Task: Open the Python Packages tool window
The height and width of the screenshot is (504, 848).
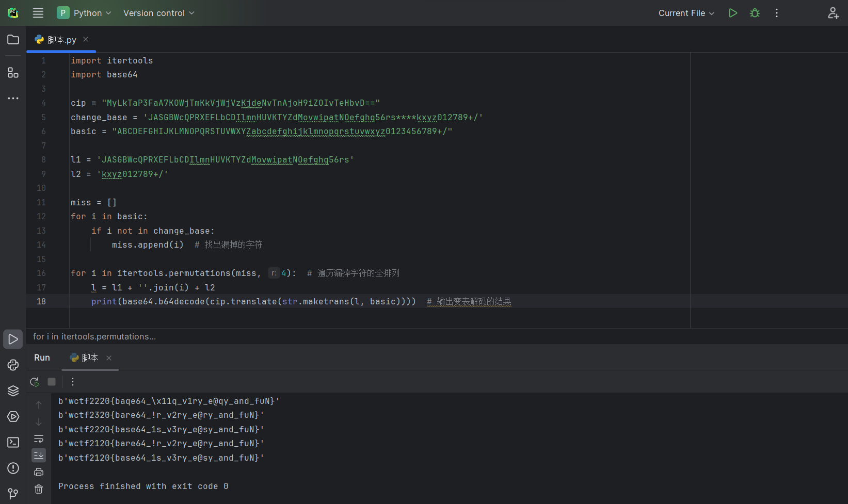Action: (13, 365)
